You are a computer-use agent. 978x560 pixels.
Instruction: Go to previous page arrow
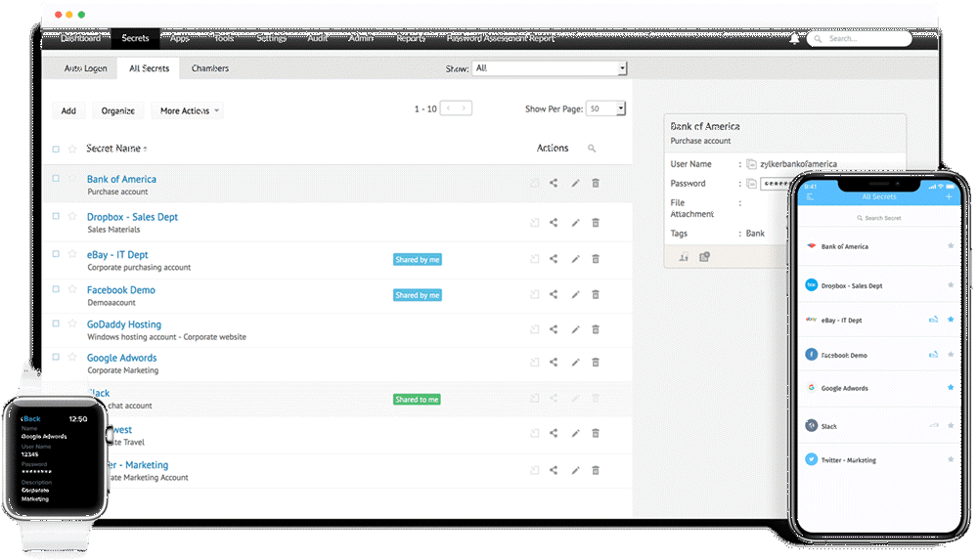pos(449,108)
